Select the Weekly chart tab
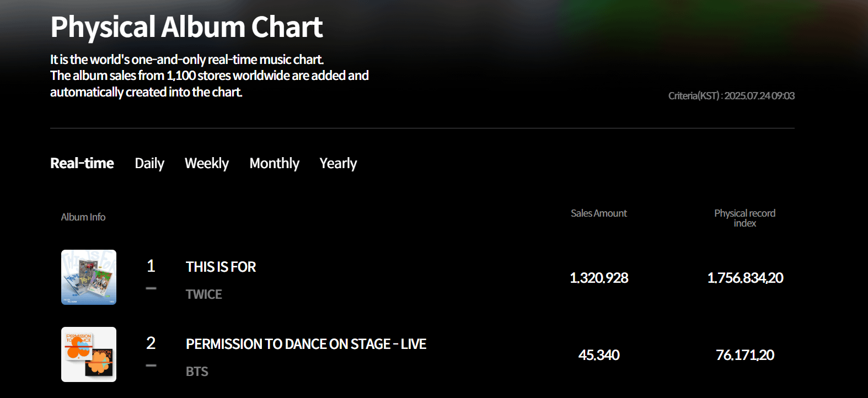Viewport: 868px width, 398px height. [x=206, y=163]
